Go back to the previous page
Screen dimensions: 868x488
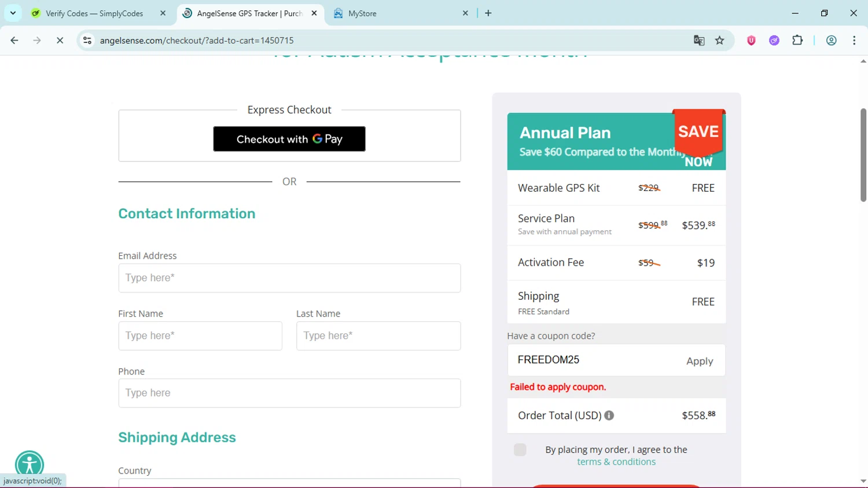click(14, 41)
